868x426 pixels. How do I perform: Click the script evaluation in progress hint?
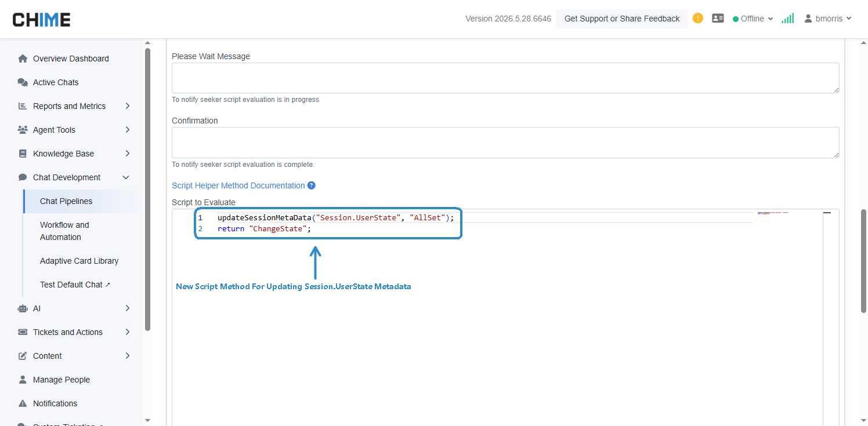(245, 100)
